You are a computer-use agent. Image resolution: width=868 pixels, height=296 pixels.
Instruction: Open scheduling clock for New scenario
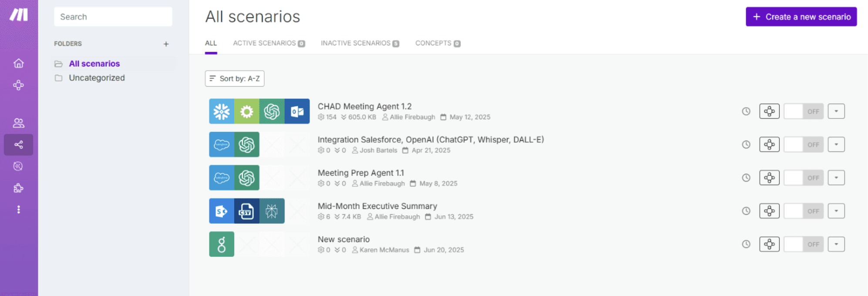click(746, 244)
